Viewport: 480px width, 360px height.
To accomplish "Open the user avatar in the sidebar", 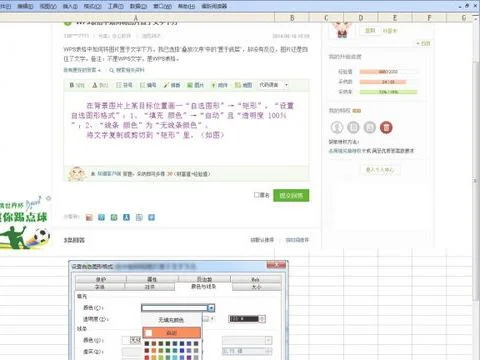I will tap(342, 29).
